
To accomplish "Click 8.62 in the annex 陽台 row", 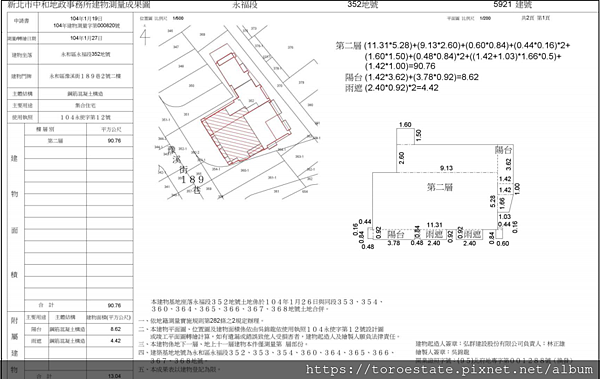I will pyautogui.click(x=116, y=329).
